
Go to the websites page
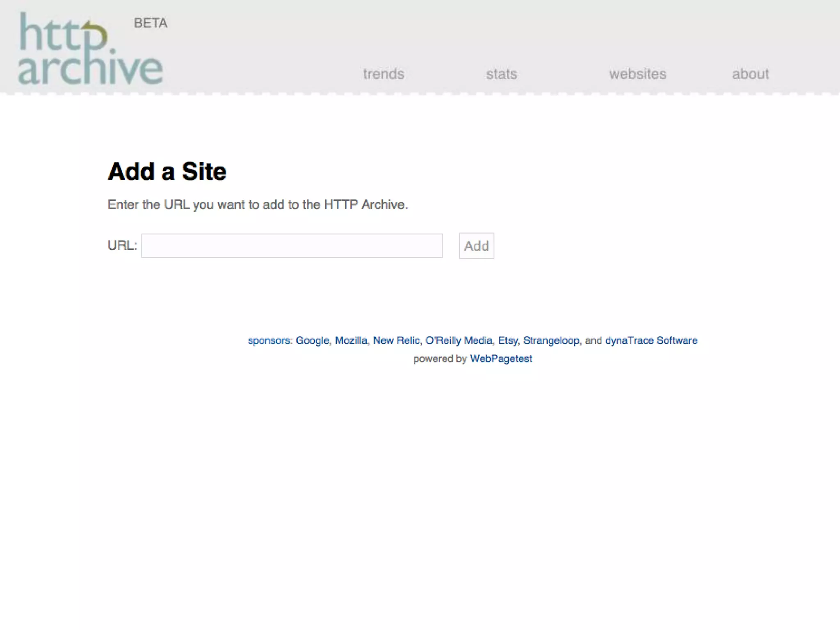[637, 74]
